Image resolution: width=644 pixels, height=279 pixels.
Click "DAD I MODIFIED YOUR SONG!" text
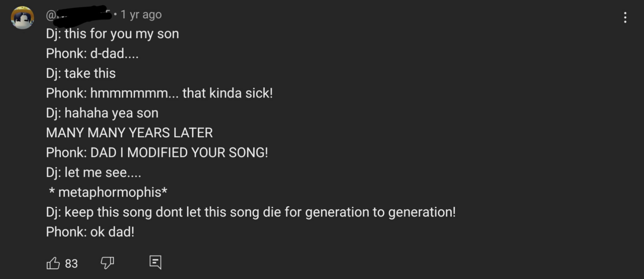coord(179,153)
